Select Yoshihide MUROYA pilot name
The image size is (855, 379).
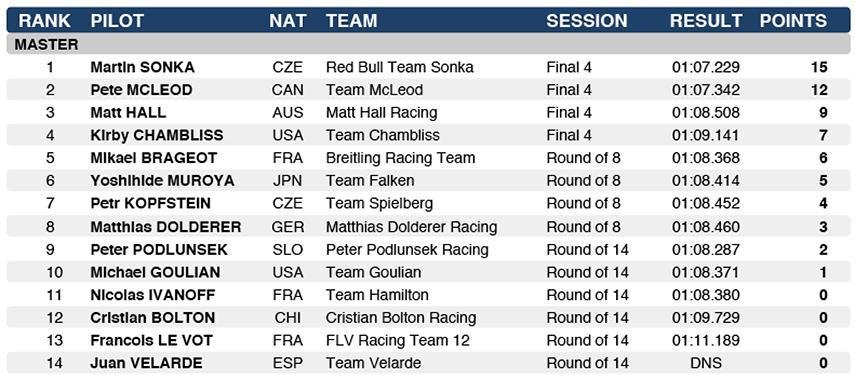pos(162,181)
